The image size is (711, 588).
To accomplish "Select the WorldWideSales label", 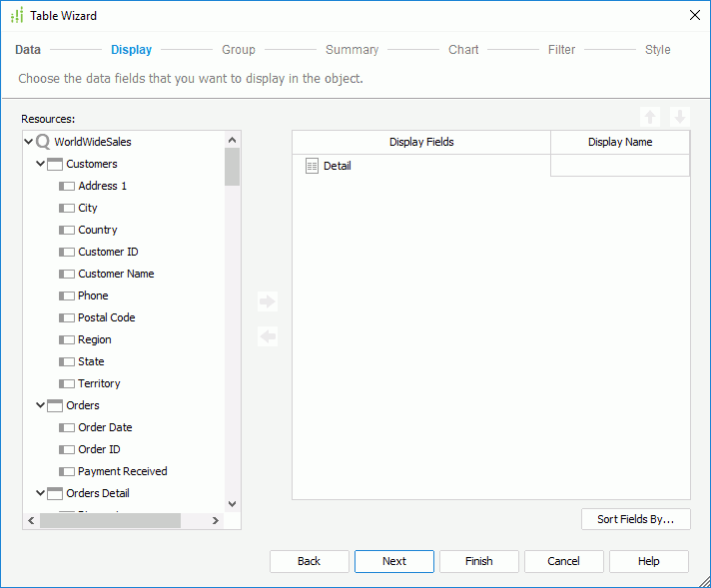I will pos(93,142).
